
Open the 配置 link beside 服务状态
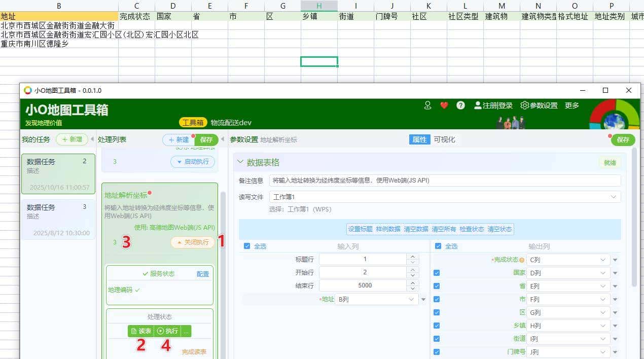point(202,273)
